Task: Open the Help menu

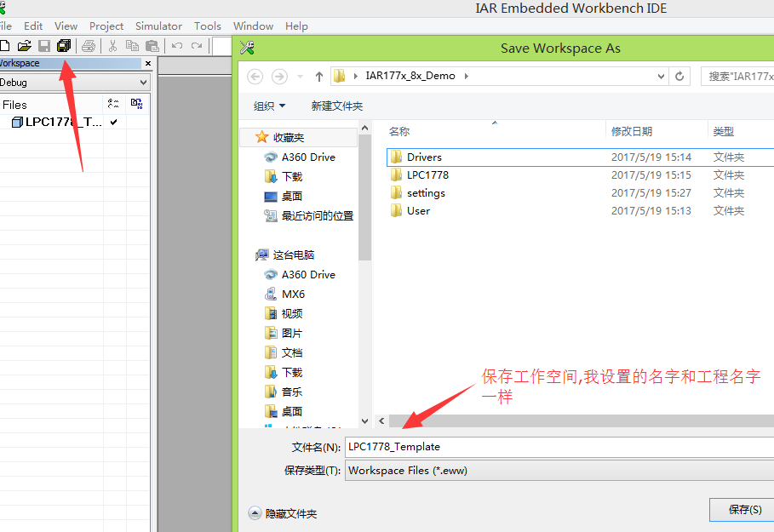Action: 296,26
